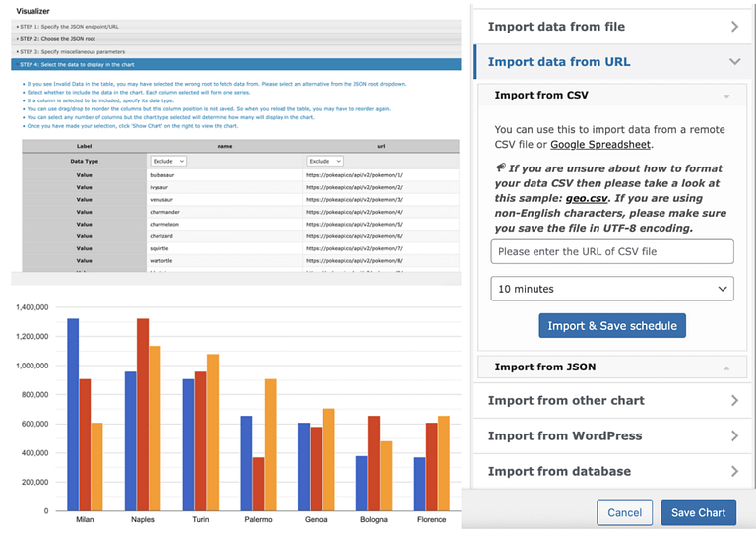Focus the CSV file URL input field
Viewport: 756px width, 534px height.
pos(612,251)
